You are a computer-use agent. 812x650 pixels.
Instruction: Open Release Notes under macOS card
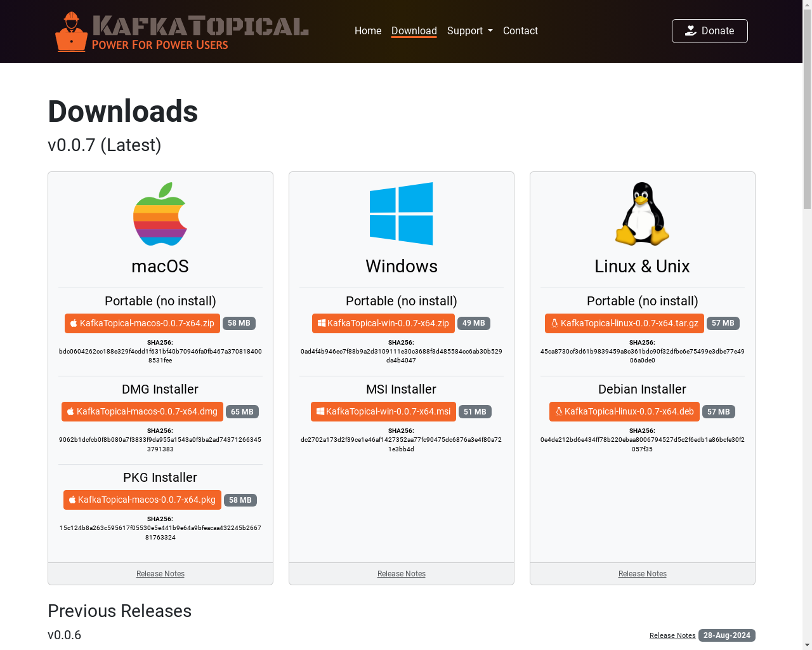[x=160, y=574]
